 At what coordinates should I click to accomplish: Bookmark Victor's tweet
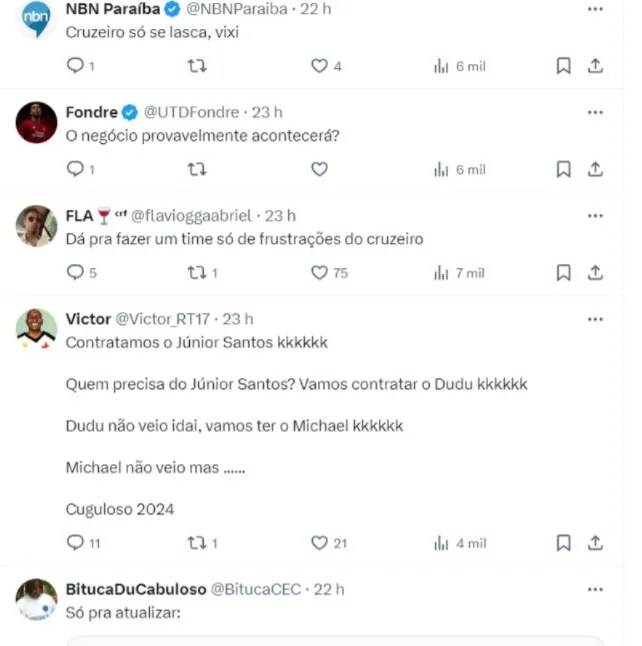563,543
